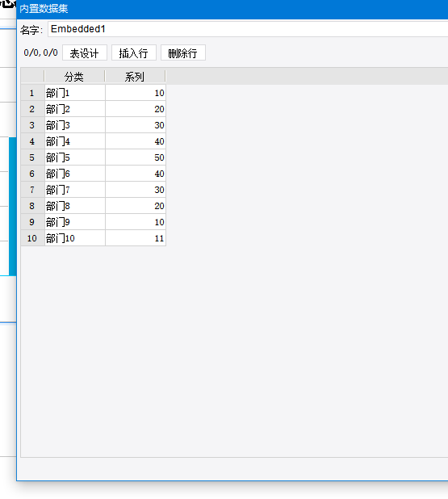Select row header number 10
Image resolution: width=448 pixels, height=499 pixels.
tap(32, 238)
